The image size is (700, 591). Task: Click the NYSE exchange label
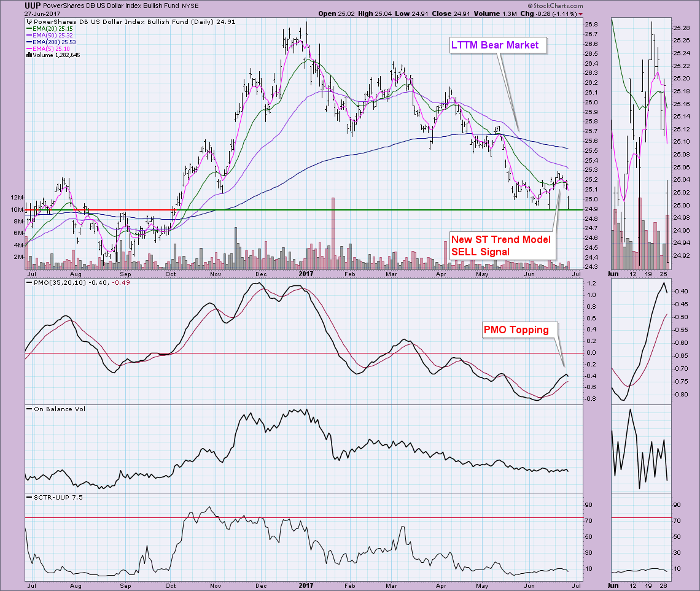[x=190, y=6]
